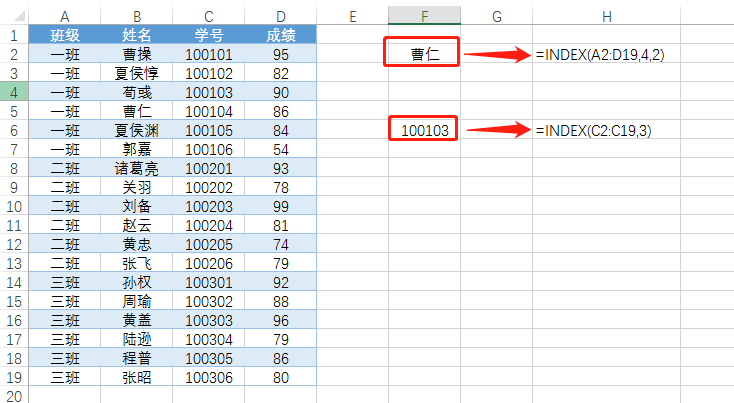Select the 曹仁 cell in column B

(x=137, y=111)
